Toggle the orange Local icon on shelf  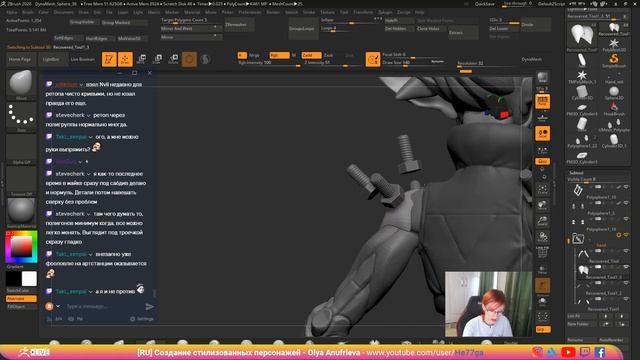coord(542,133)
